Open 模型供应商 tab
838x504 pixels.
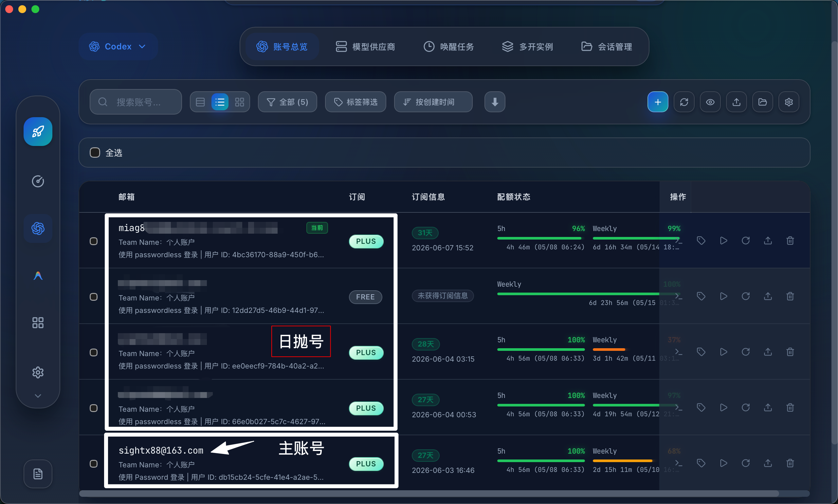click(365, 46)
